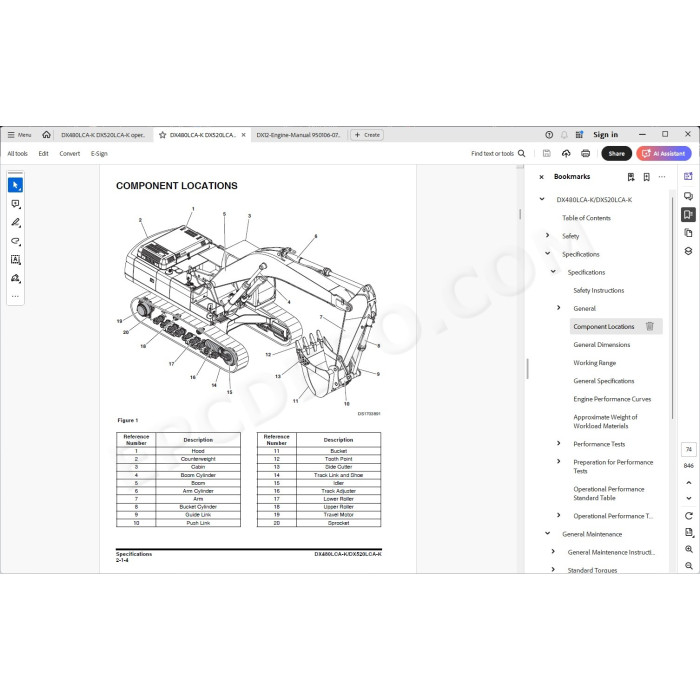Open the notifications bell icon

click(564, 135)
